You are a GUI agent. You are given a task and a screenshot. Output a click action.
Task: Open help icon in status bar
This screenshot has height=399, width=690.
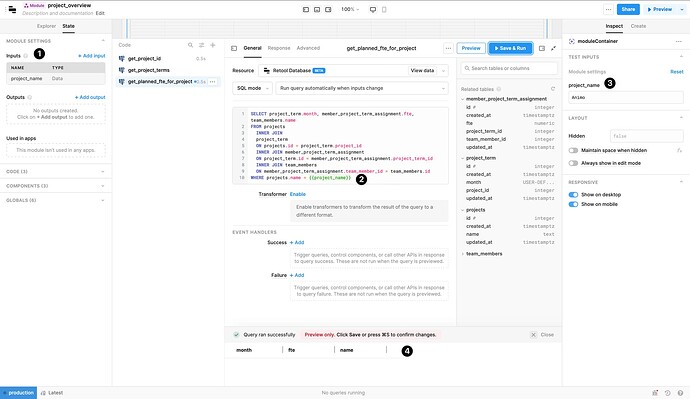pyautogui.click(x=680, y=393)
